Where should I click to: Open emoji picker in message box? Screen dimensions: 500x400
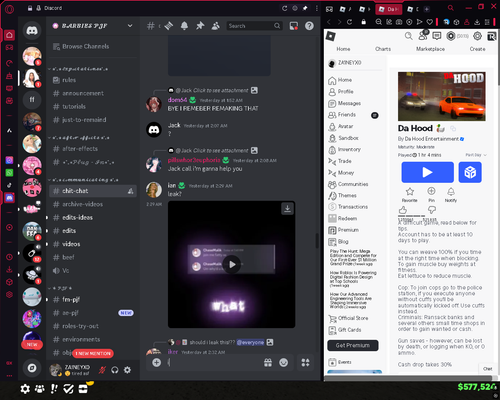coord(284,362)
